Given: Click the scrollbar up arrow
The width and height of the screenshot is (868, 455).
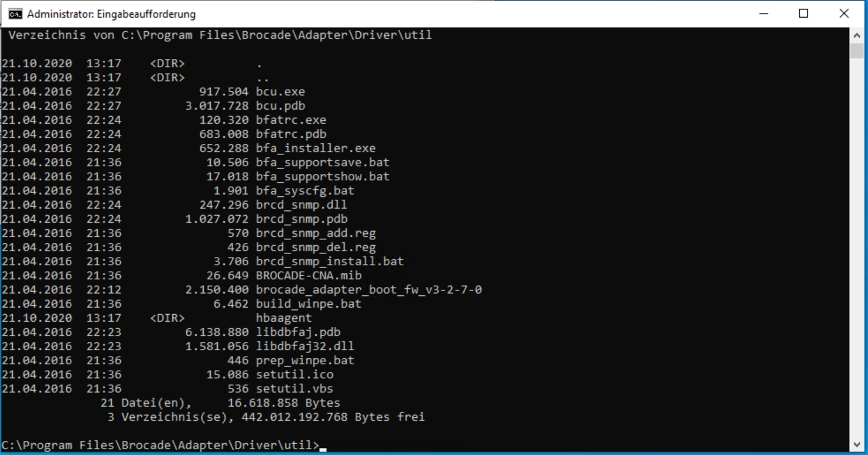Looking at the screenshot, I should point(857,35).
